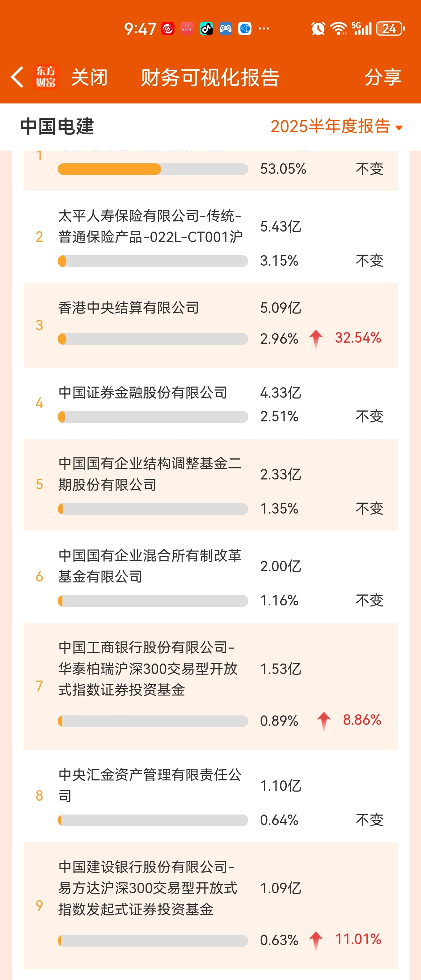This screenshot has height=980, width=421.
Task: Click 关闭 to close the report
Action: coord(90,77)
